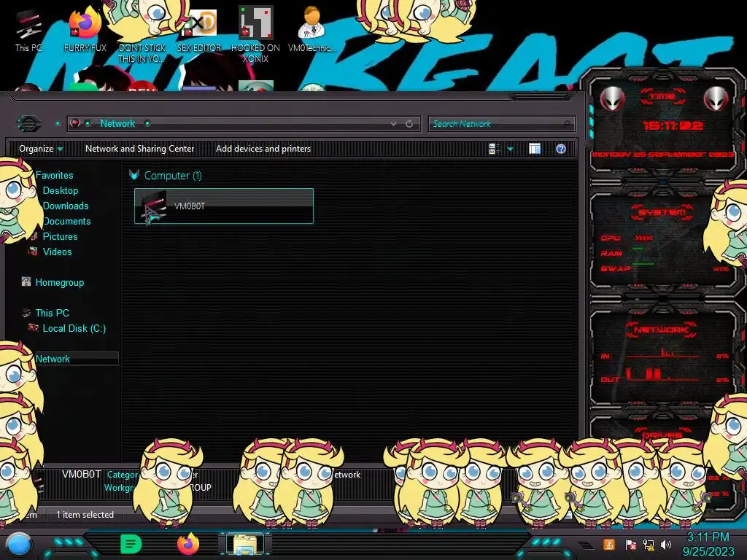Click the right alien head gadget icon
Screen dimensions: 747x560
click(716, 98)
